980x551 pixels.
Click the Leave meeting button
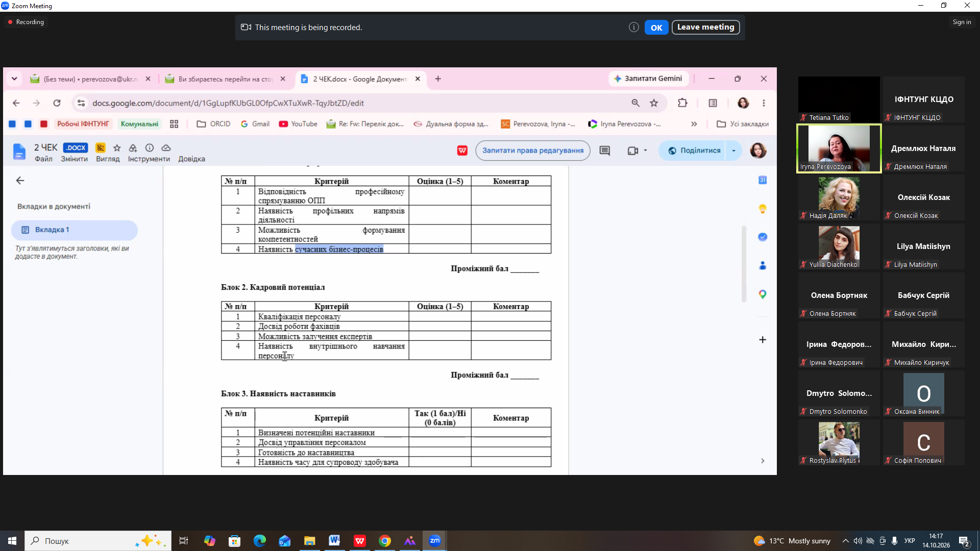705,28
